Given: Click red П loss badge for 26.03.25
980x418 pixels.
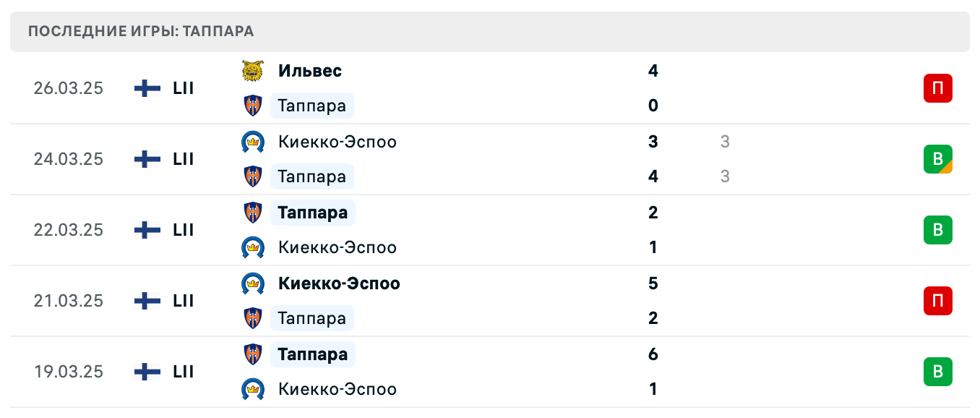Looking at the screenshot, I should 937,88.
